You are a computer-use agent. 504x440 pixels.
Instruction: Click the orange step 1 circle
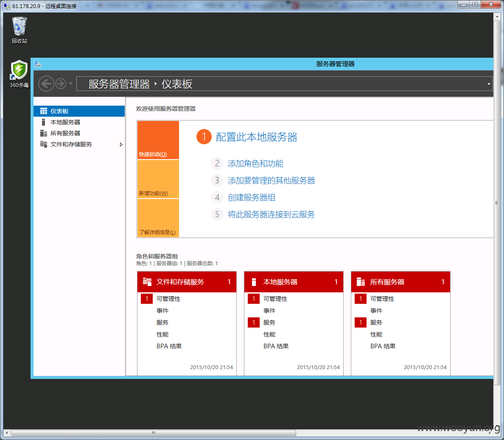click(204, 137)
